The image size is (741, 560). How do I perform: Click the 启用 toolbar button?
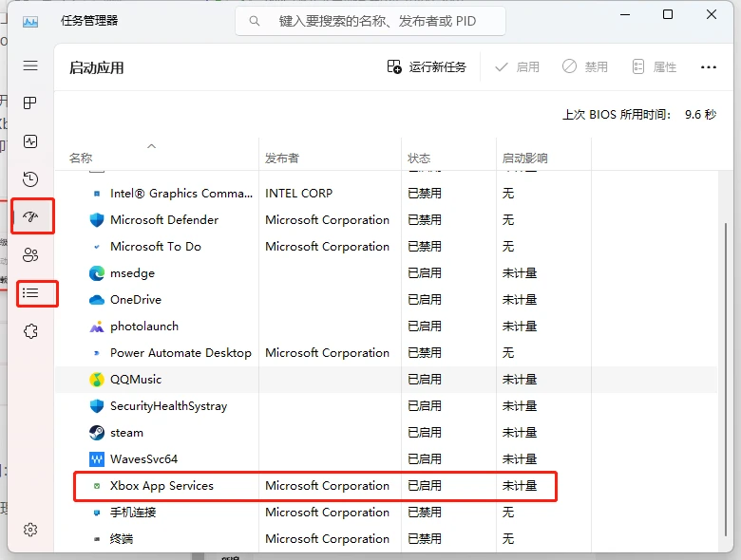point(517,67)
